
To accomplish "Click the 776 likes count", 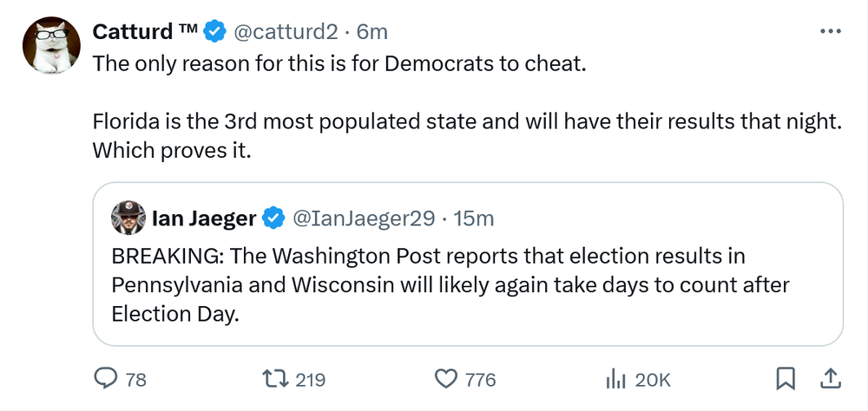I will (x=480, y=379).
